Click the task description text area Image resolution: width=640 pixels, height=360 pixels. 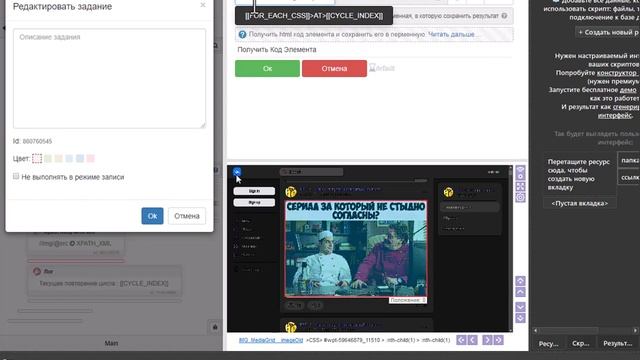tap(109, 78)
